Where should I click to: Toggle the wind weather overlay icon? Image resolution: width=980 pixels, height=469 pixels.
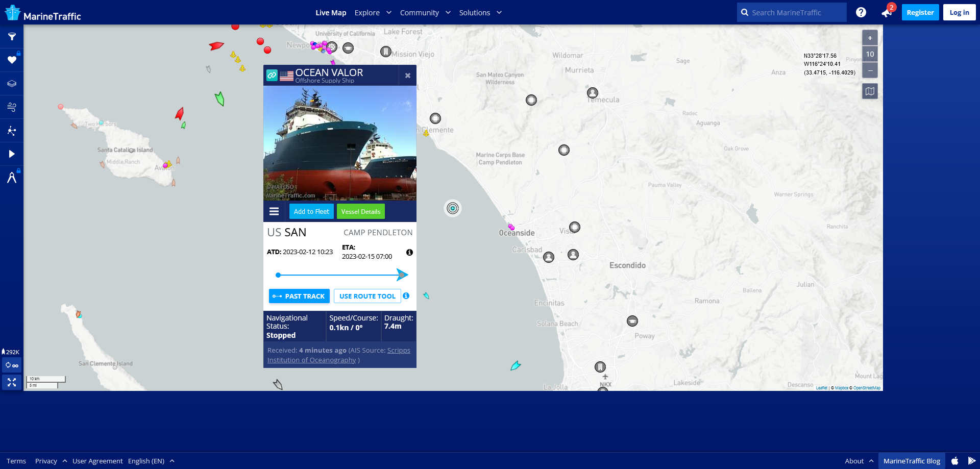(x=12, y=107)
